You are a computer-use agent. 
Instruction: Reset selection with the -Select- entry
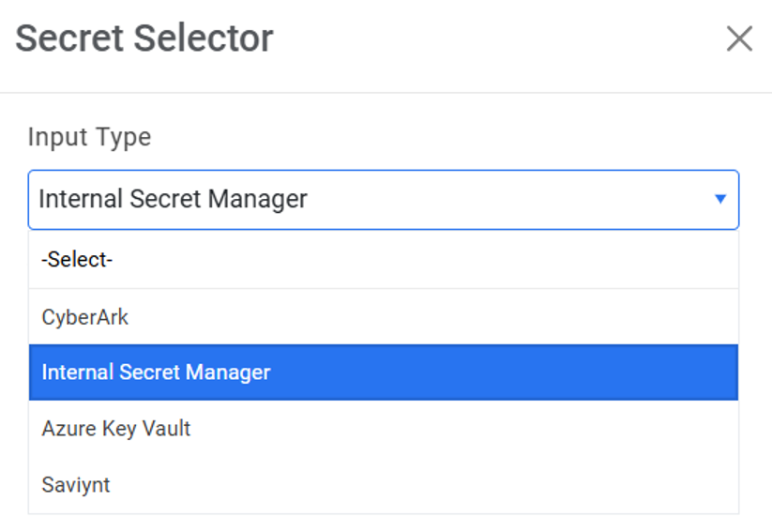[x=77, y=260]
